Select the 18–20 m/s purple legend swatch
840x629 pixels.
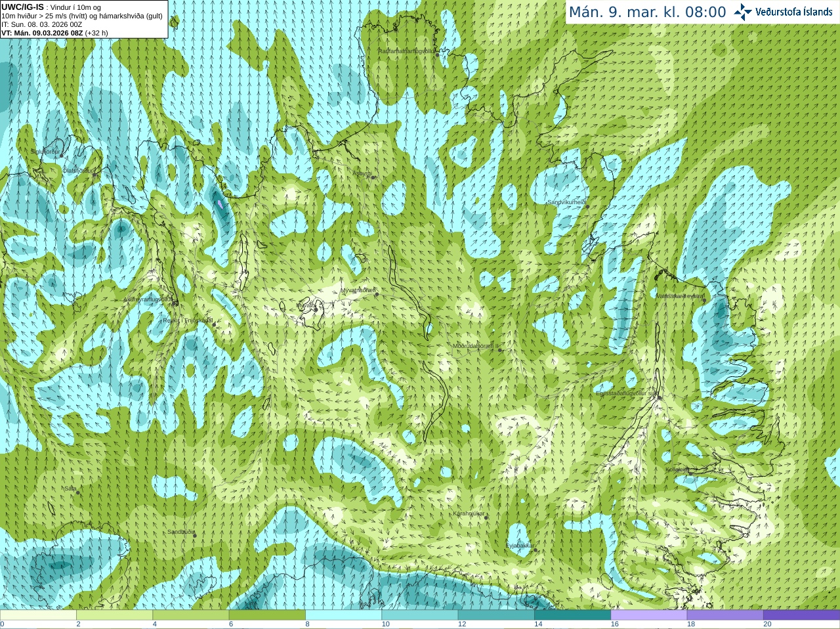coord(725,615)
